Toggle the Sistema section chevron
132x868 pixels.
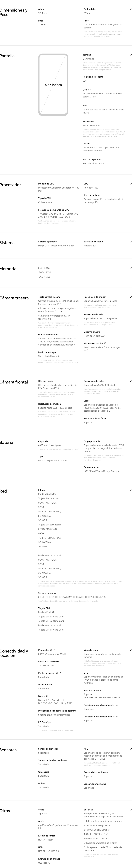click(131, 242)
